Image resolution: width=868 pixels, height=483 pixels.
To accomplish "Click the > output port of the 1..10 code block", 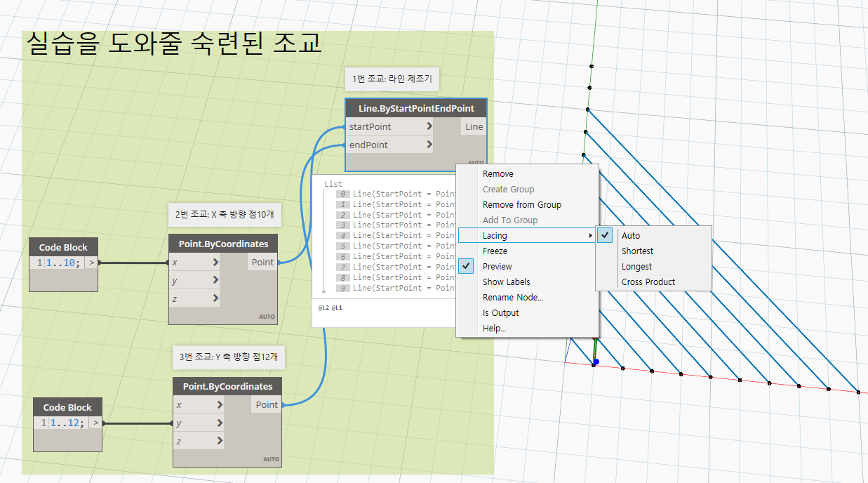I will 92,263.
